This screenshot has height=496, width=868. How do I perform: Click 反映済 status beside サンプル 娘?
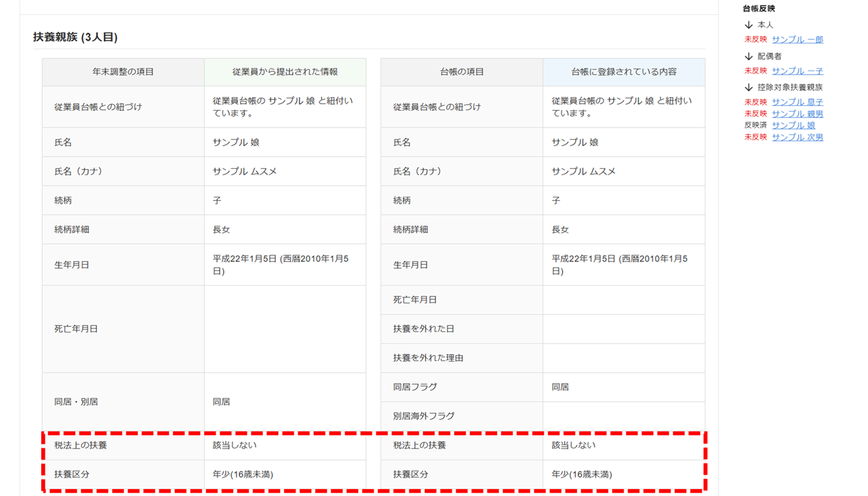point(755,126)
